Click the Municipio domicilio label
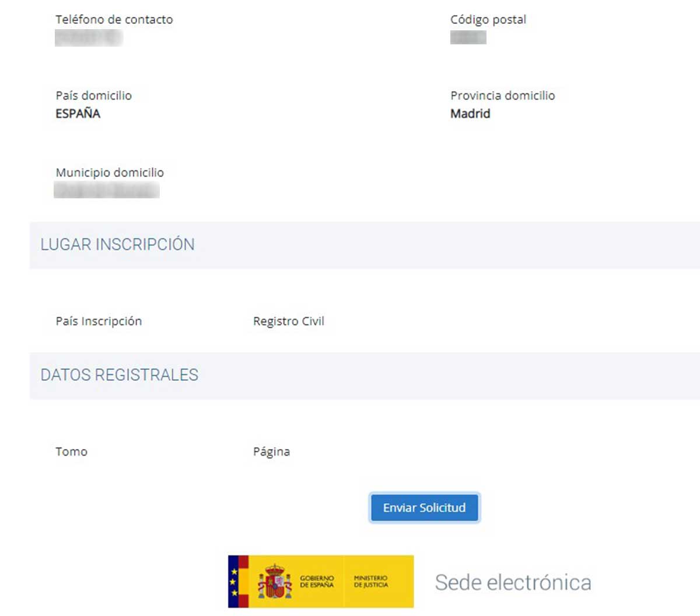Viewport: 700px width, 616px height. click(x=110, y=173)
